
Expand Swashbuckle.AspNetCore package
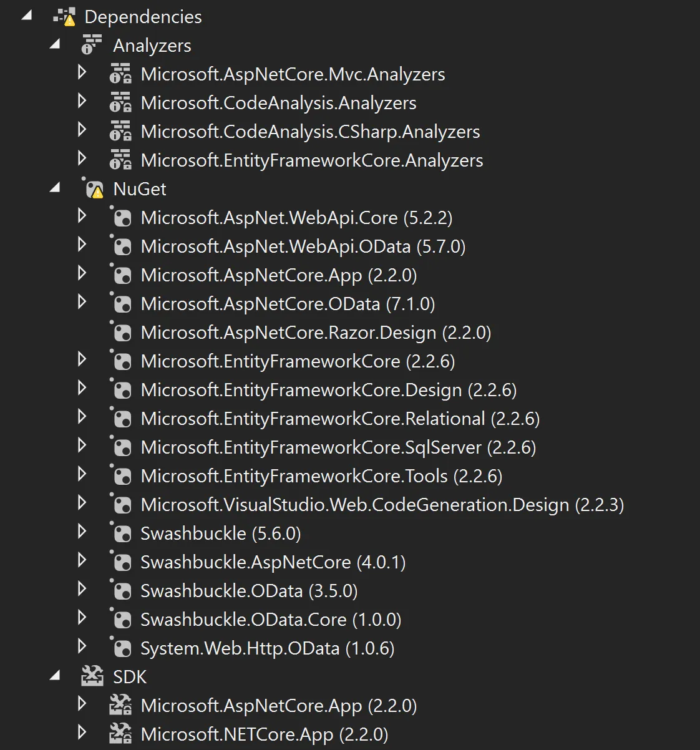82,560
